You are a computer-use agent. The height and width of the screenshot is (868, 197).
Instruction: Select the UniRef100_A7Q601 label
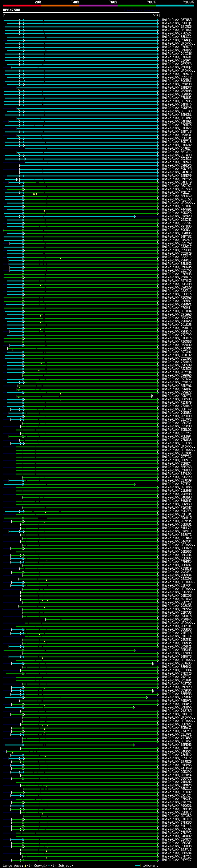177,57
